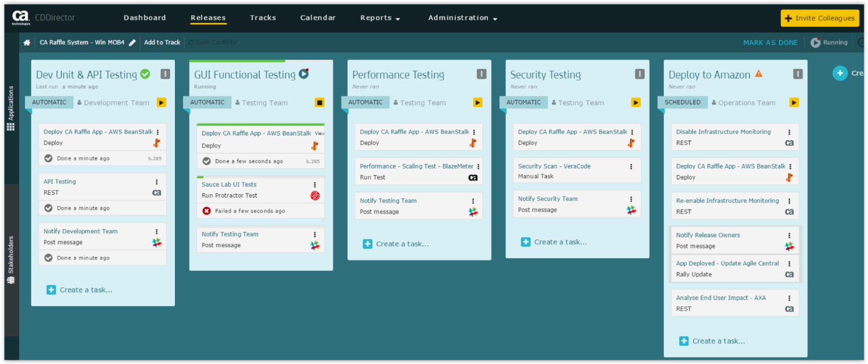Open Performance Testing phase menu
This screenshot has width=868, height=364.
(481, 74)
